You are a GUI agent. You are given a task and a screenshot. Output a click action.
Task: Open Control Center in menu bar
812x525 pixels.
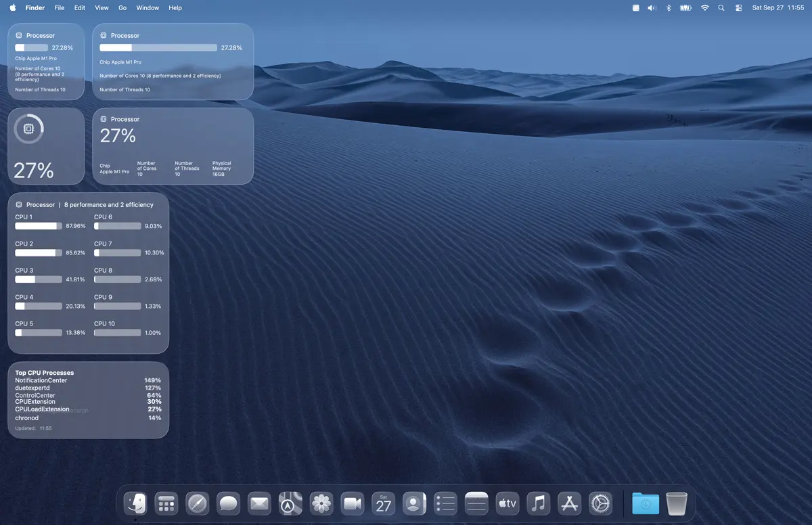coord(738,8)
